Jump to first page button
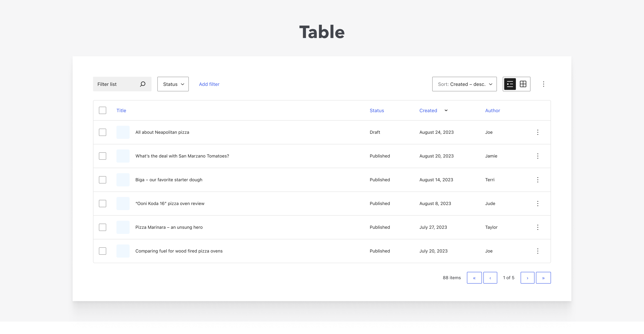The height and width of the screenshot is (334, 644). [474, 278]
